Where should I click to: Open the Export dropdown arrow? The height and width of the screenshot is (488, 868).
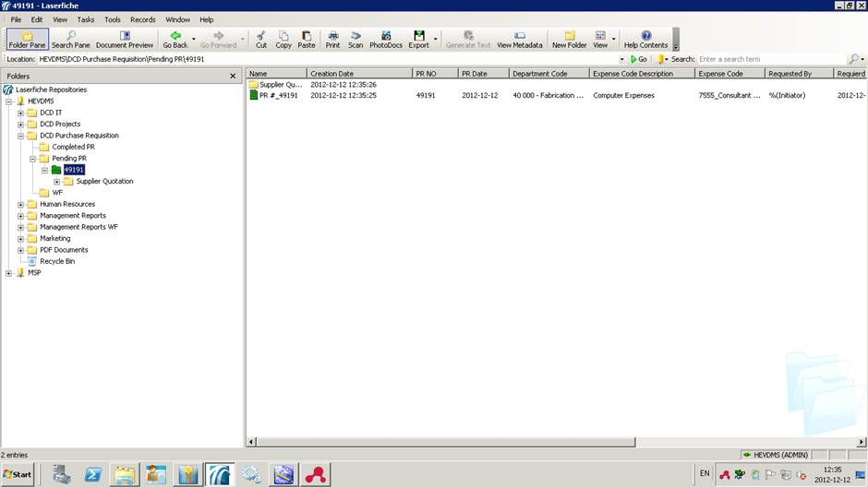tap(435, 40)
